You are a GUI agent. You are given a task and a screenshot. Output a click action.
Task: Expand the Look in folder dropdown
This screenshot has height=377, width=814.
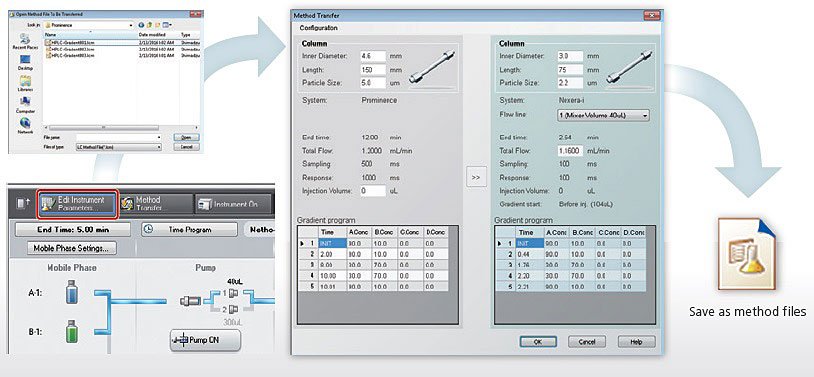(x=89, y=25)
